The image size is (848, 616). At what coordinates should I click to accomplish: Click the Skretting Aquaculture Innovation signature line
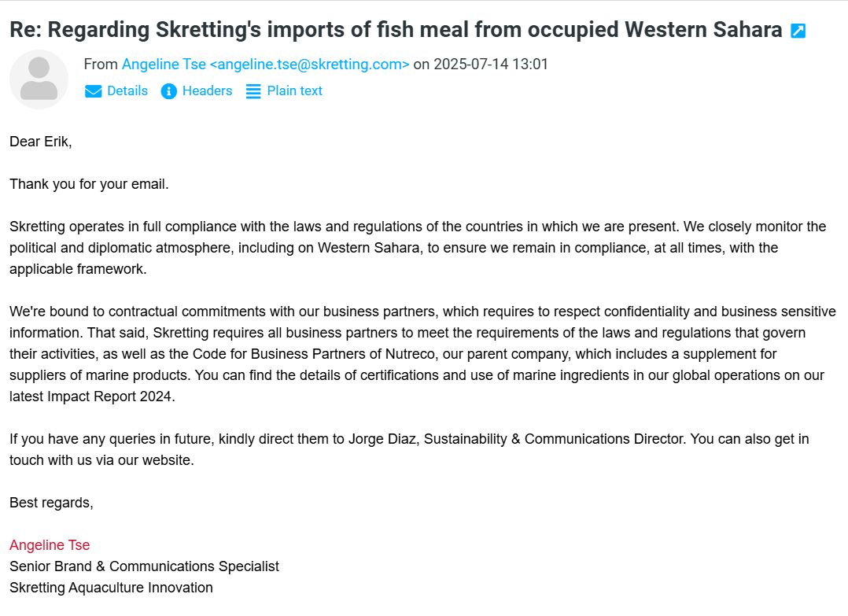111,588
